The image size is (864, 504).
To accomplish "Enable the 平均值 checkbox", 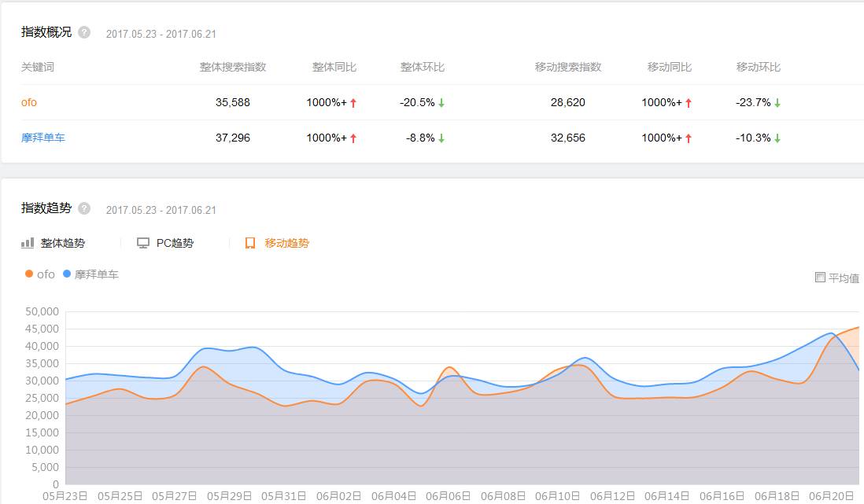I will click(821, 277).
